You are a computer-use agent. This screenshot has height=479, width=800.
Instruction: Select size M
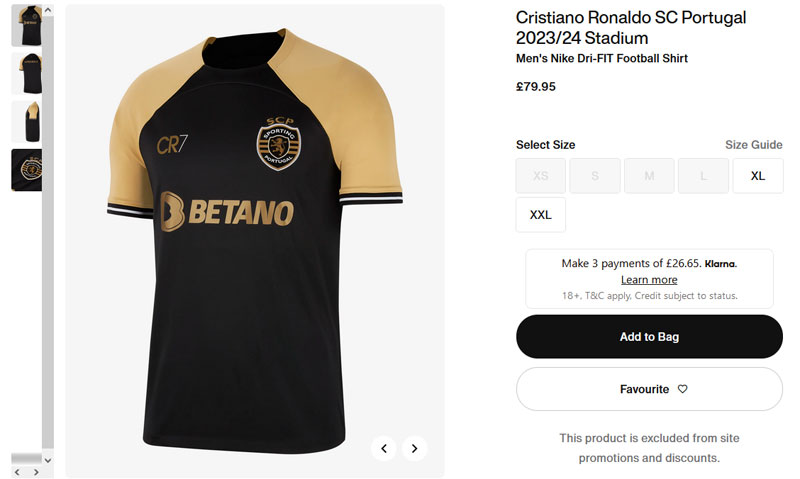coord(649,176)
